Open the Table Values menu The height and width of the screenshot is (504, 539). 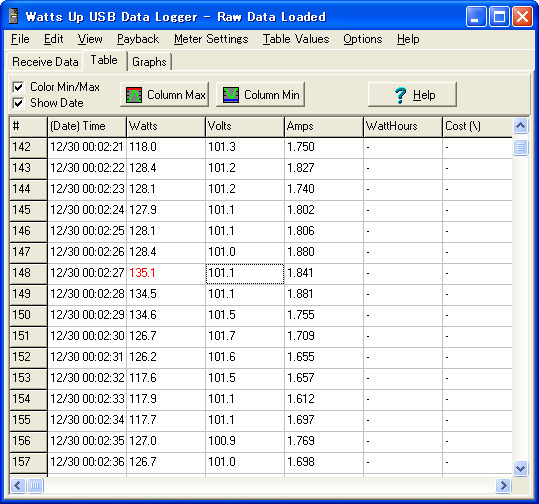(296, 39)
